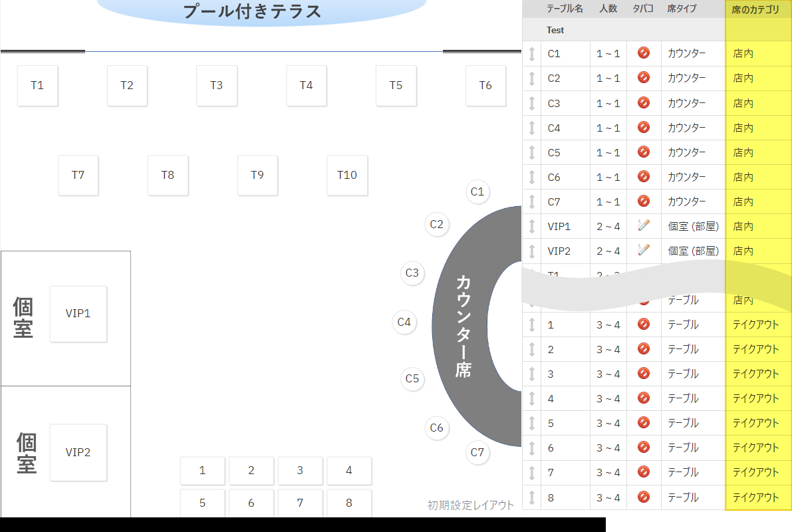Grab the reorder handle for table row 8

(x=532, y=497)
